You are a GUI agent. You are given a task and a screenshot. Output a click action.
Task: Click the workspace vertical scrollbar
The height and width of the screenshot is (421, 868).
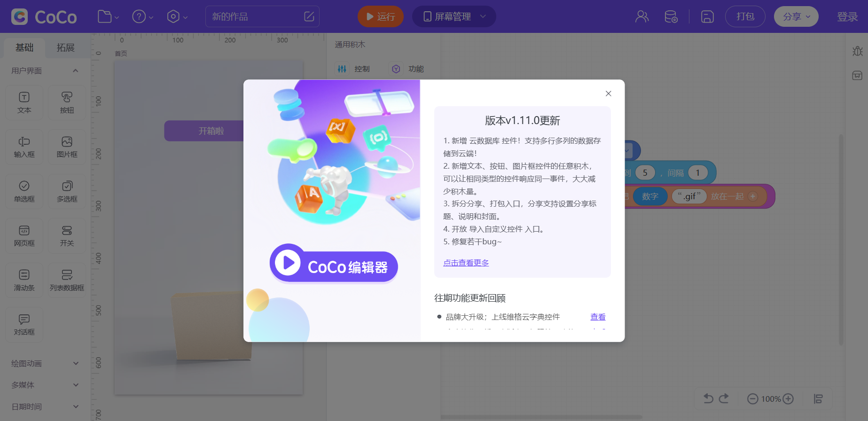click(x=841, y=240)
